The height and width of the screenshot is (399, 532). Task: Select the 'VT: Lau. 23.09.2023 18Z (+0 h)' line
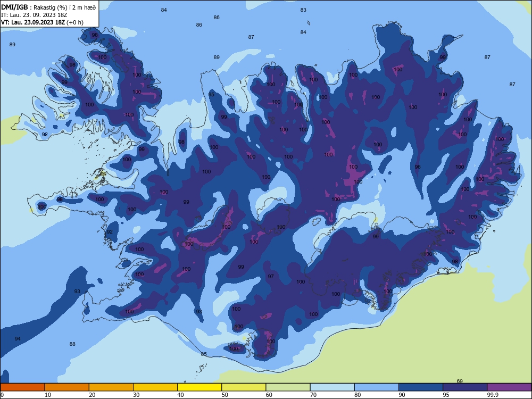[x=42, y=22]
